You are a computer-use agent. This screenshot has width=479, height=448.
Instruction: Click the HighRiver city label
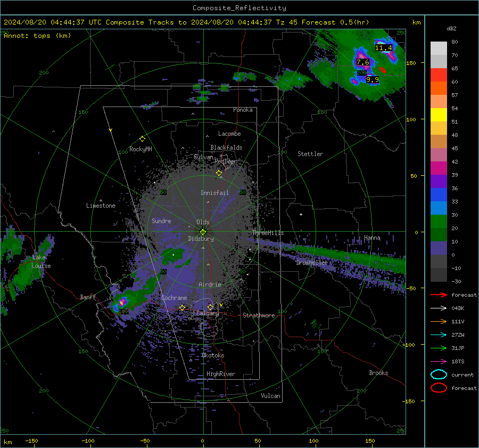(x=221, y=374)
